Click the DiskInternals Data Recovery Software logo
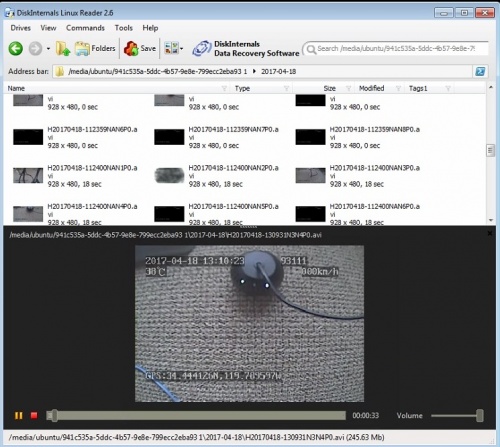 tap(246, 49)
